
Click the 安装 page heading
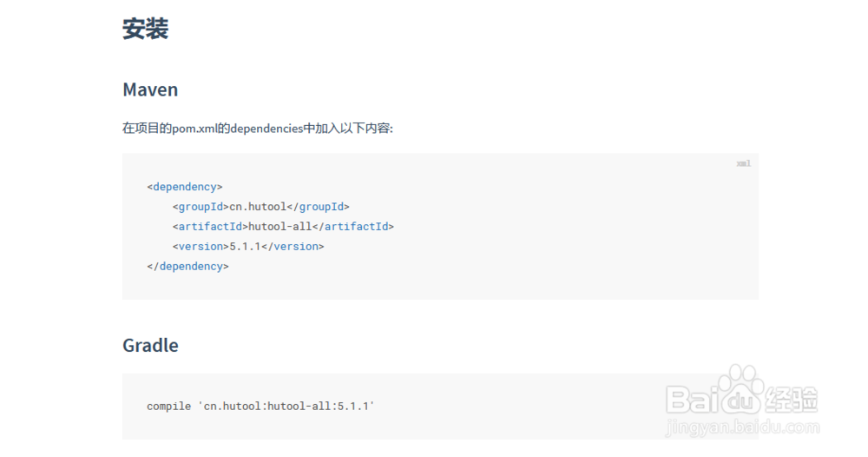145,29
